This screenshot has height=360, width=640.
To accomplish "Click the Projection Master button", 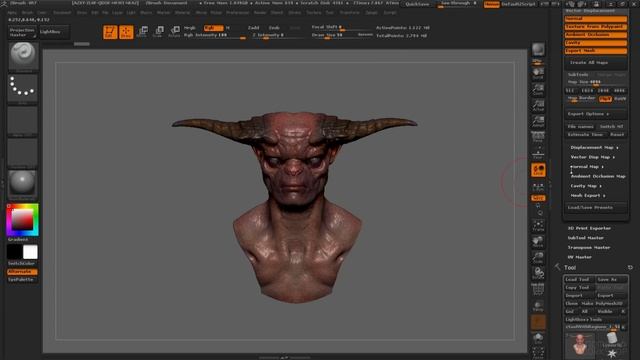I will click(23, 32).
